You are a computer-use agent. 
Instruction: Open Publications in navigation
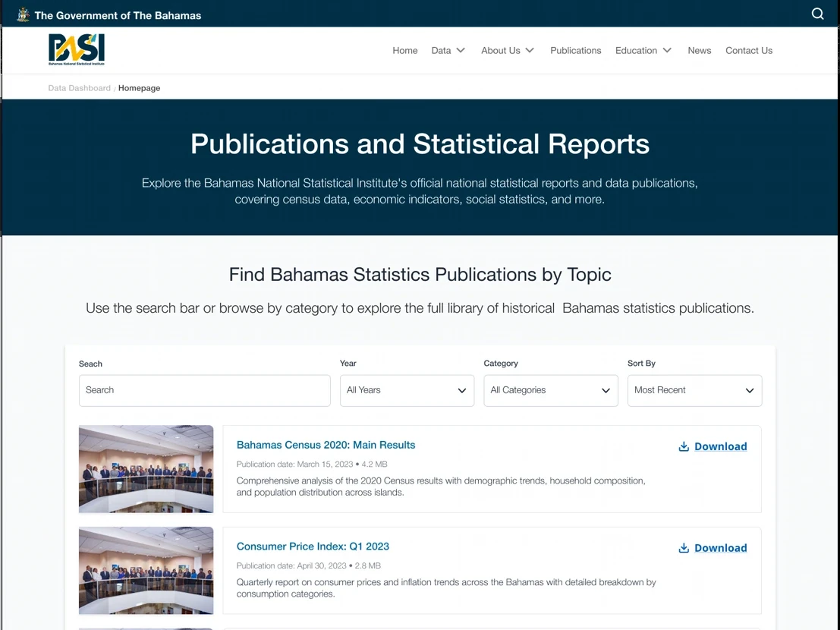576,50
